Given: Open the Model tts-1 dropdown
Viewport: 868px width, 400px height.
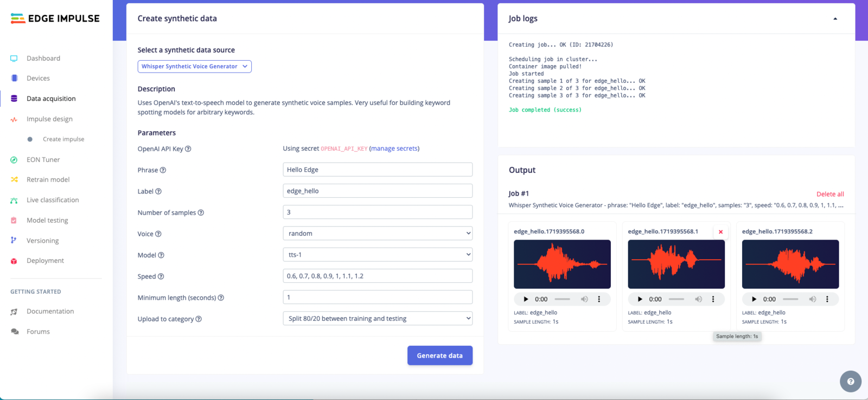Looking at the screenshot, I should tap(378, 255).
